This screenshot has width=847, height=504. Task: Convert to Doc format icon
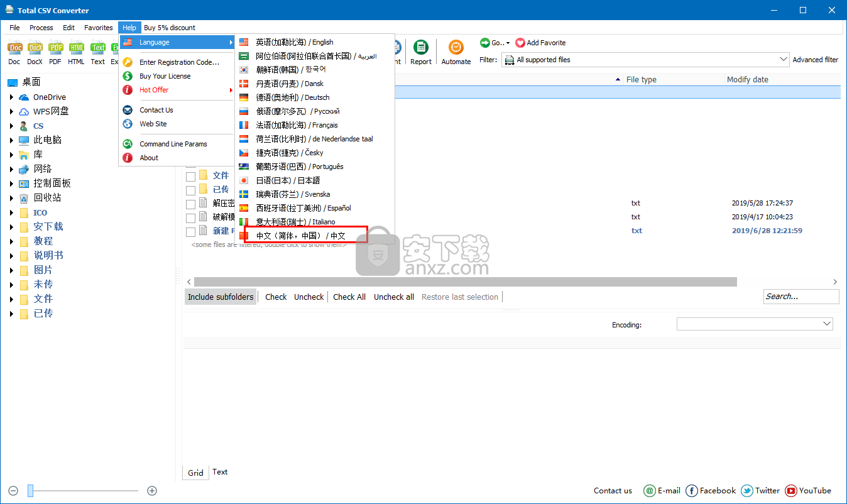[x=14, y=48]
